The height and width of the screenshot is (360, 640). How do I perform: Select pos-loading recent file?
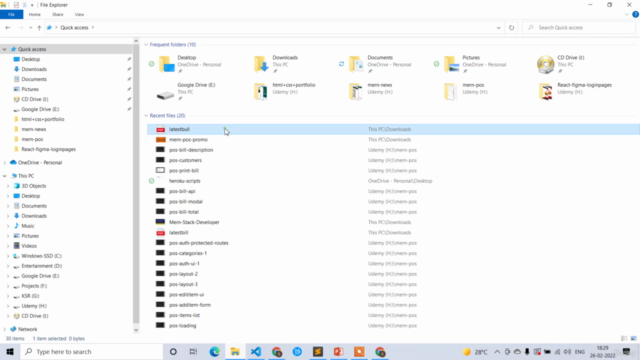[x=182, y=326]
